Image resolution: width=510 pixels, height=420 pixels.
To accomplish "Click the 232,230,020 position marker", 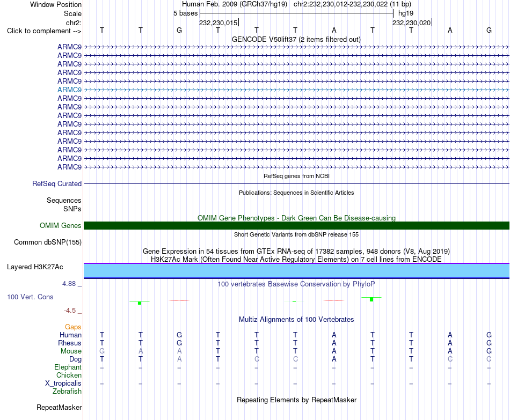I will 411,23.
